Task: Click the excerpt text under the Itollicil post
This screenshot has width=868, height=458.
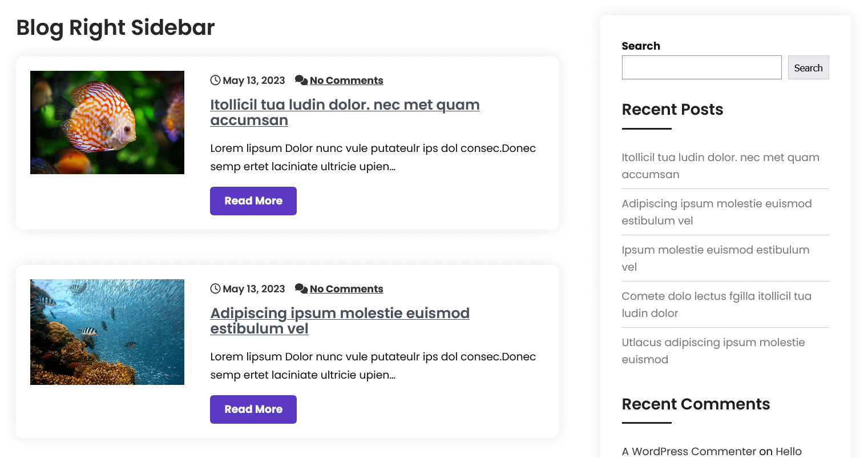Action: coord(373,157)
